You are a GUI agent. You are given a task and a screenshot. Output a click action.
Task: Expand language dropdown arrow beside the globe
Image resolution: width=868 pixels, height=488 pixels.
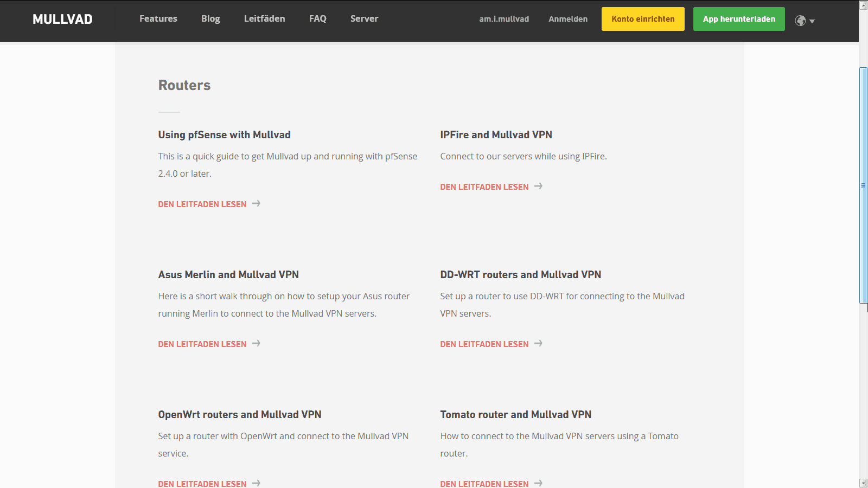click(x=812, y=21)
